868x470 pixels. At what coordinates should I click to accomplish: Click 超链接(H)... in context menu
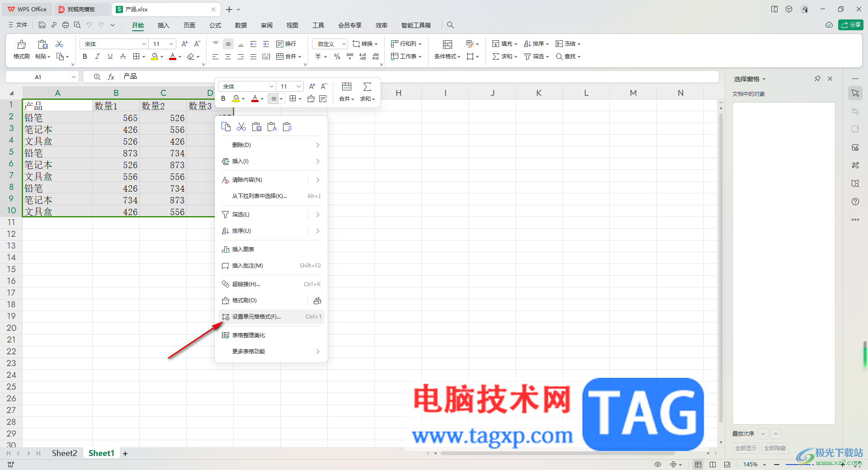tap(271, 284)
